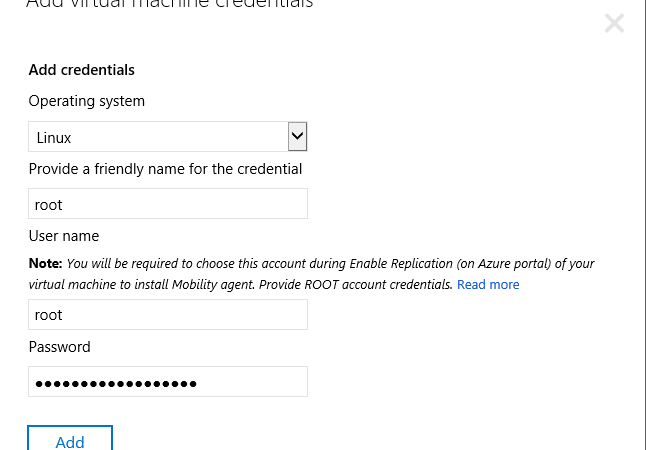Image resolution: width=646 pixels, height=450 pixels.
Task: Open the Operating system dropdown arrow
Action: tap(297, 136)
